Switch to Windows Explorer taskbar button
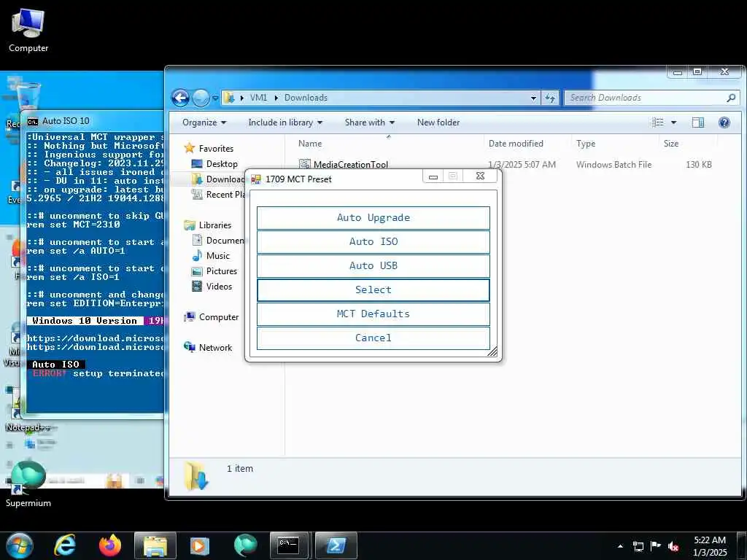 tap(155, 545)
